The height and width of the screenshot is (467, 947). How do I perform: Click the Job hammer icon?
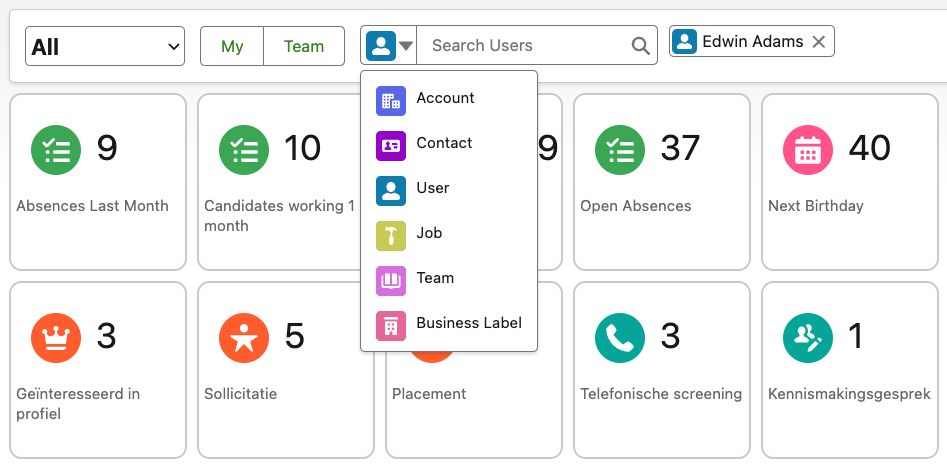390,234
